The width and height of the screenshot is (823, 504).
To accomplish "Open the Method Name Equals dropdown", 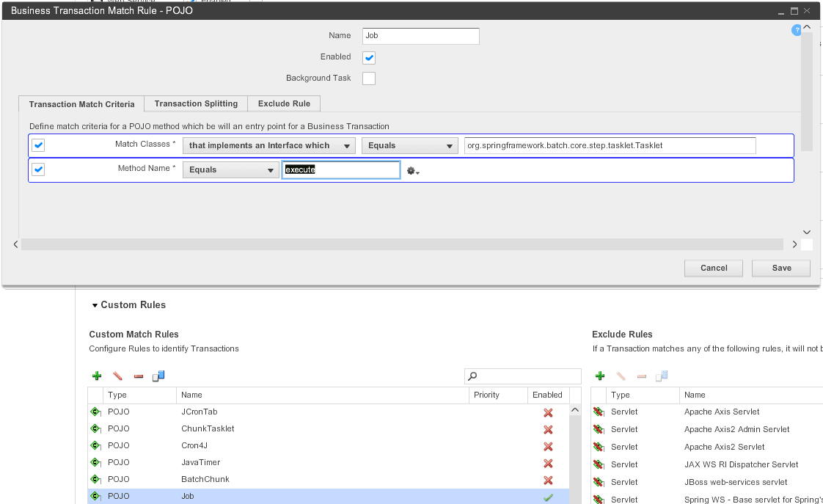I will click(230, 170).
